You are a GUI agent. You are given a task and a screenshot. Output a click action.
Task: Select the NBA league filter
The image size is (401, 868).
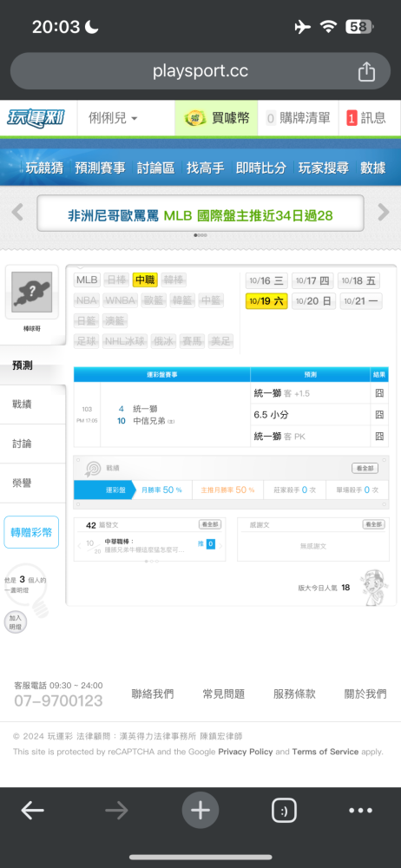tap(87, 300)
